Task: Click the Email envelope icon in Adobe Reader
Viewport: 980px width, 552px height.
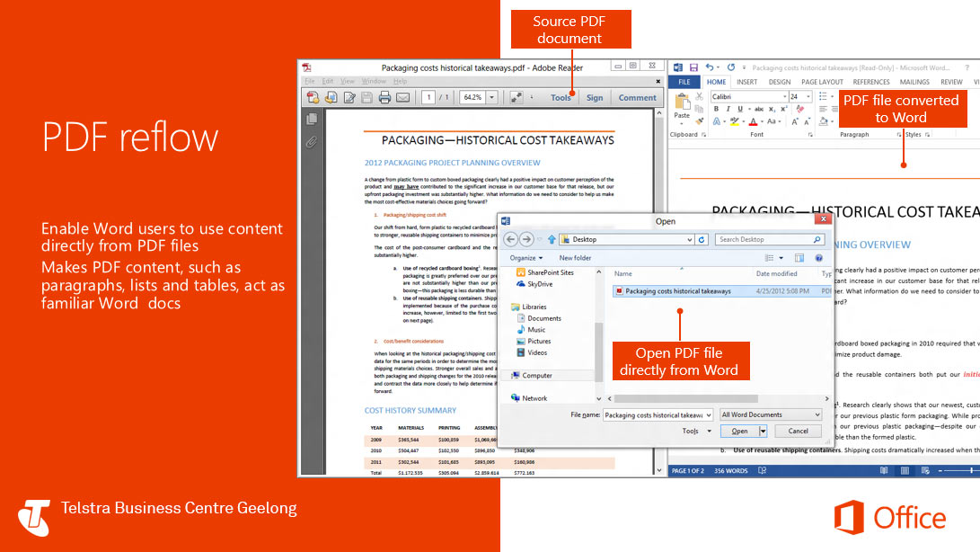Action: [403, 98]
